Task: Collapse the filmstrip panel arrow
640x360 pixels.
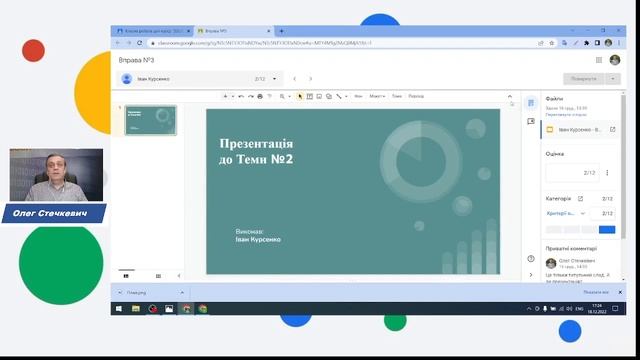Action: (x=179, y=276)
